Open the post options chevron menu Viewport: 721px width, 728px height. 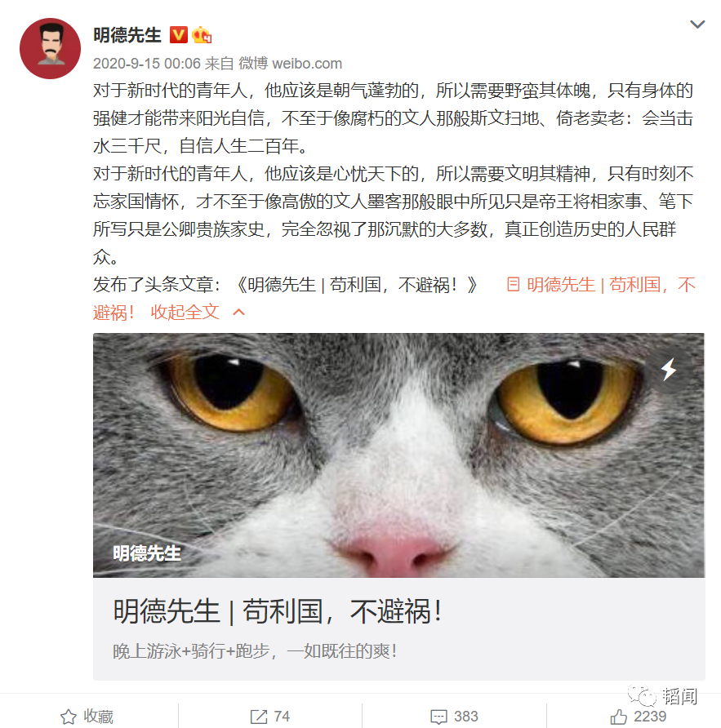[697, 24]
